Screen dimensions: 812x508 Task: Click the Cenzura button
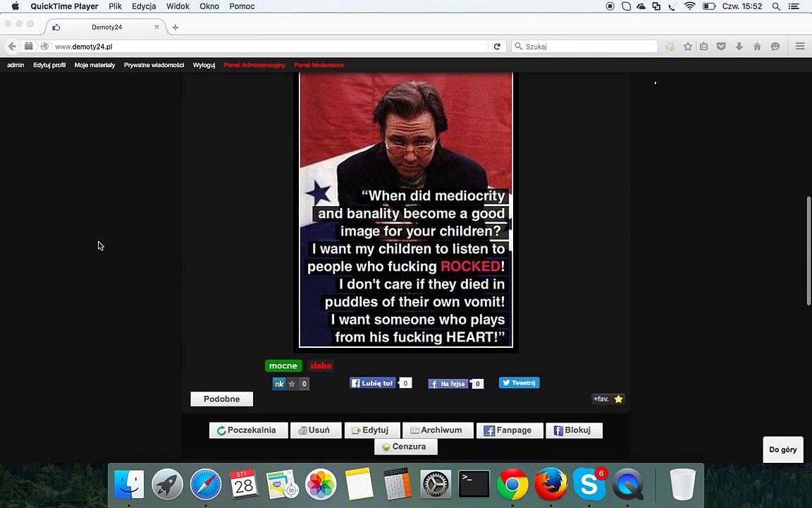[406, 447]
